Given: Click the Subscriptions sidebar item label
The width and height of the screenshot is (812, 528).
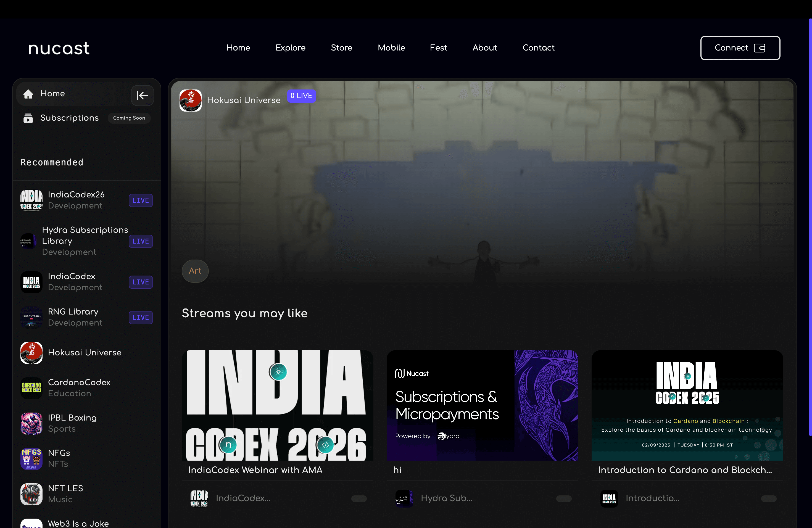Looking at the screenshot, I should tap(70, 118).
